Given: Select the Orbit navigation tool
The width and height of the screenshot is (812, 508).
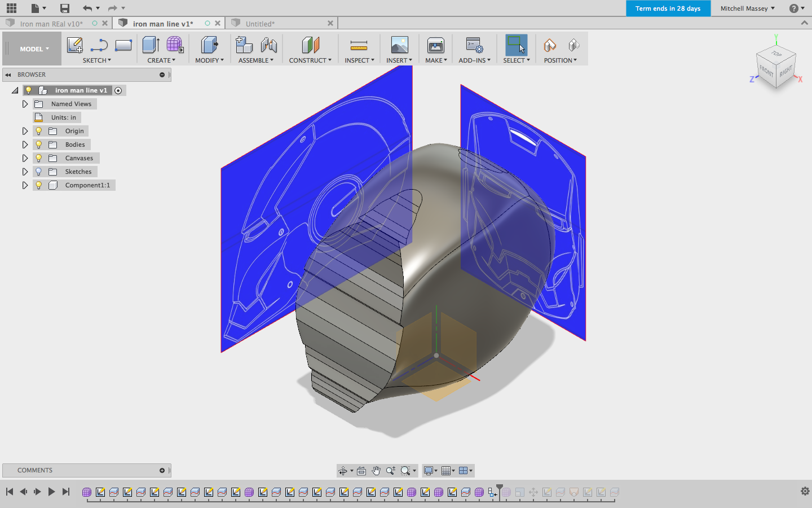Looking at the screenshot, I should pos(343,471).
